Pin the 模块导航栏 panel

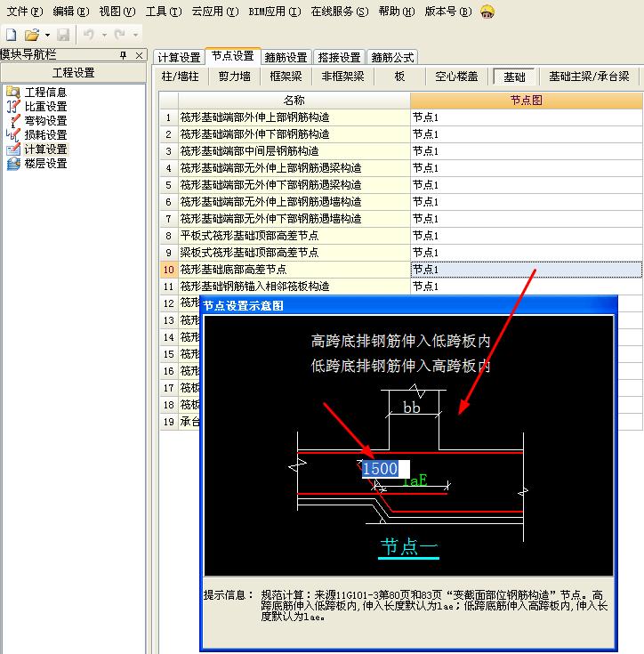tap(123, 55)
